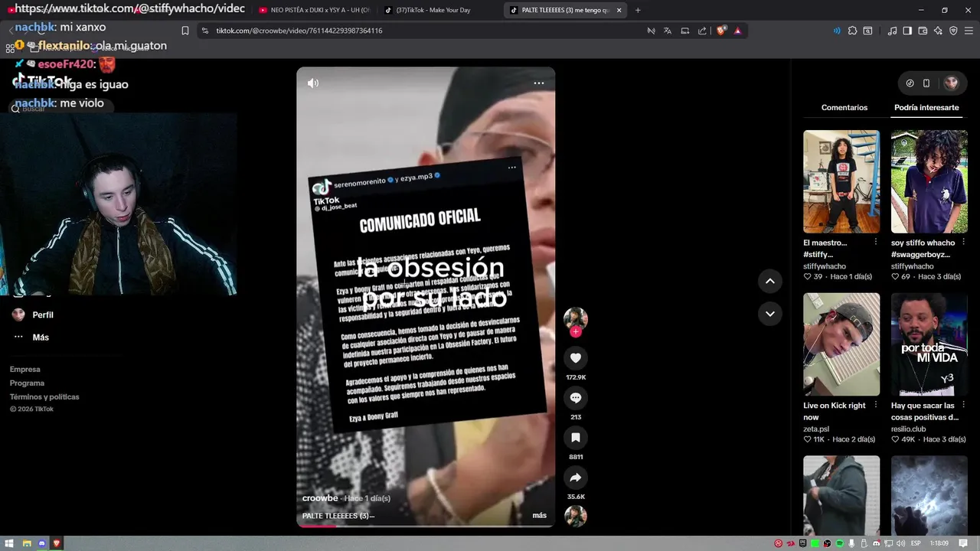Open Discord from the taskbar

pos(42,543)
